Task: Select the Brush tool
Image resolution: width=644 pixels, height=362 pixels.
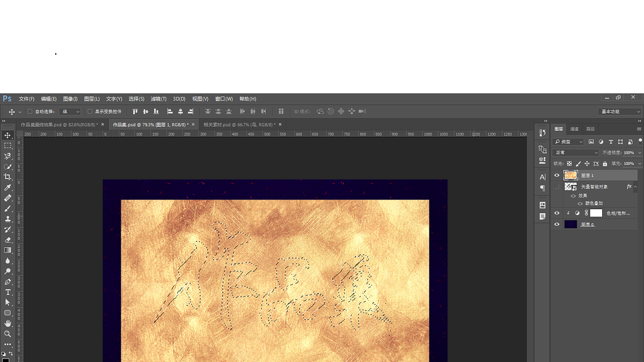Action: point(8,209)
